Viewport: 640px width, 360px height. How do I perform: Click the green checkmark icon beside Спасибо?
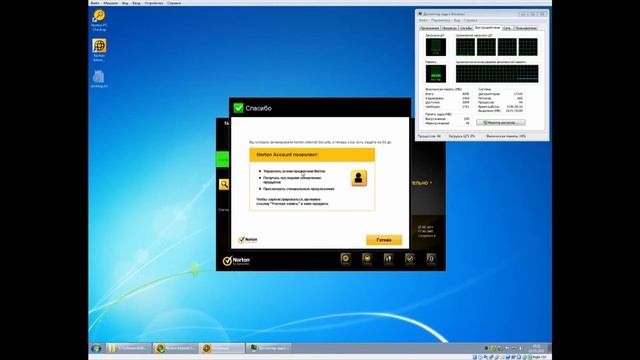[238, 108]
